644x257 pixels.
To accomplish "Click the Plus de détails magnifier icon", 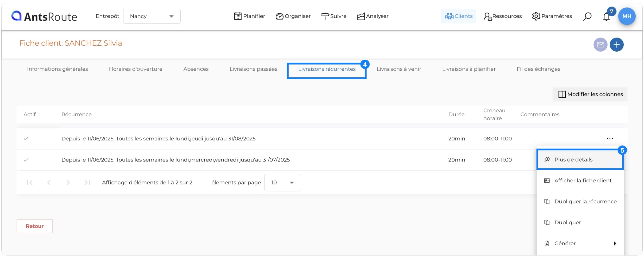I will point(547,159).
